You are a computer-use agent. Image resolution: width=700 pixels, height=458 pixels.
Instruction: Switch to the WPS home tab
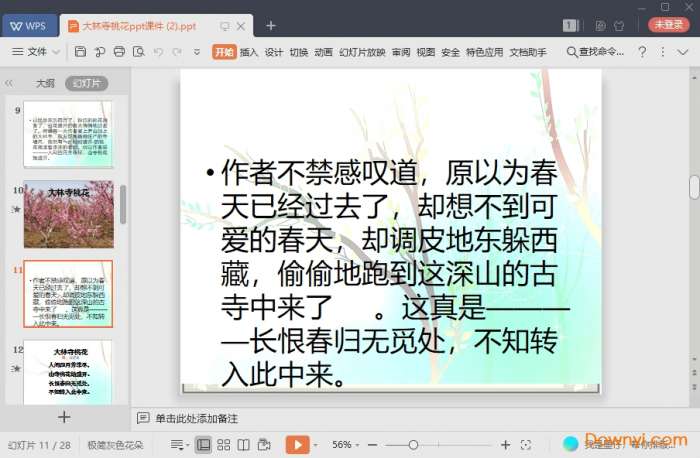pyautogui.click(x=29, y=26)
